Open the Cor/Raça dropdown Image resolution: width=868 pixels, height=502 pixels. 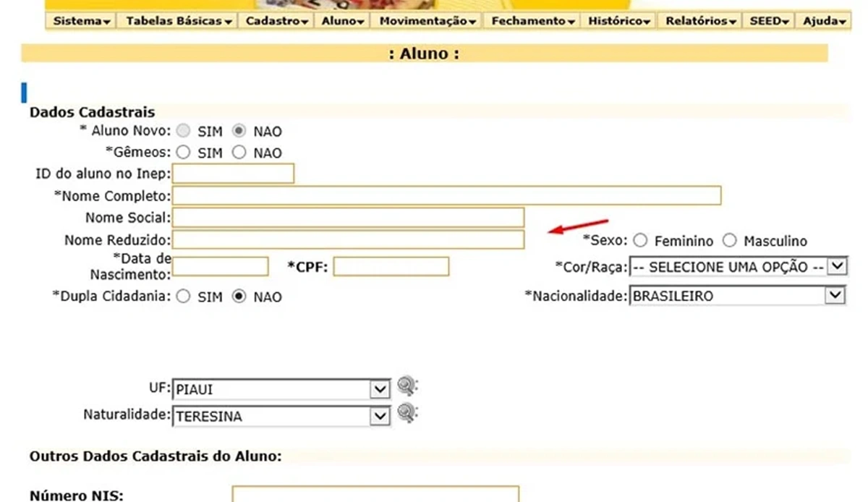[738, 267]
